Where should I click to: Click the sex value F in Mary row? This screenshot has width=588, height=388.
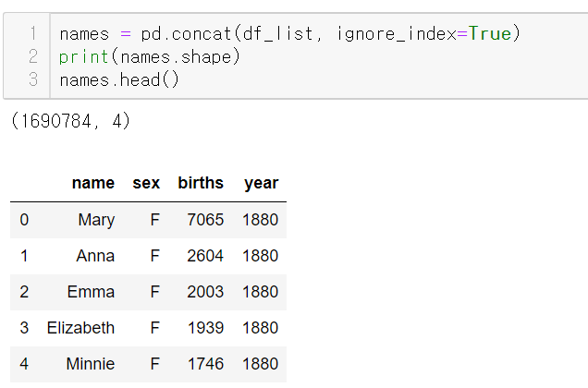tap(155, 220)
